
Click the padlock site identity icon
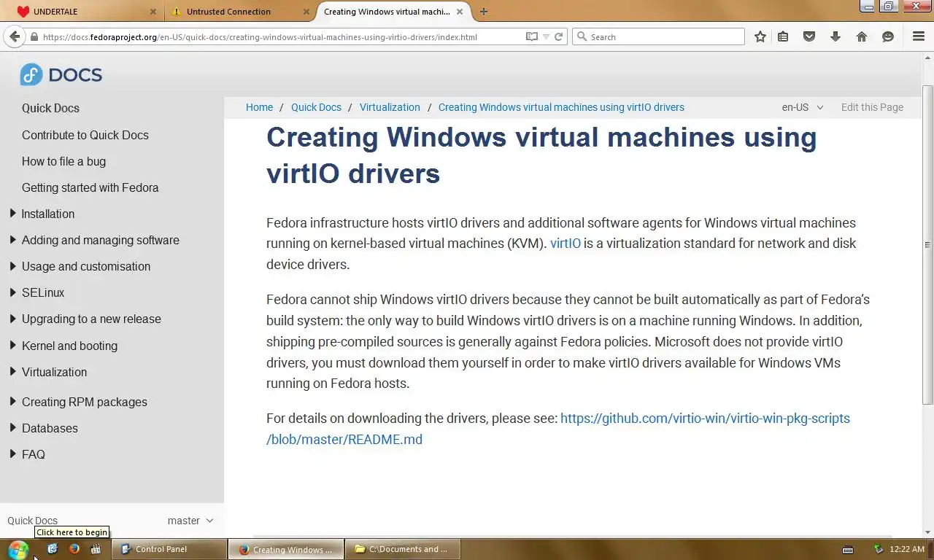coord(34,36)
